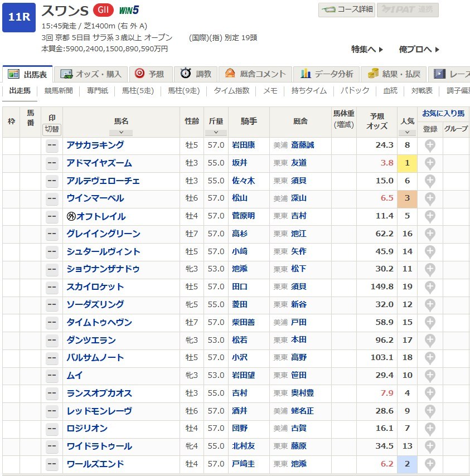
Task: Expand sort dropdown under 人気 header
Action: tap(407, 133)
